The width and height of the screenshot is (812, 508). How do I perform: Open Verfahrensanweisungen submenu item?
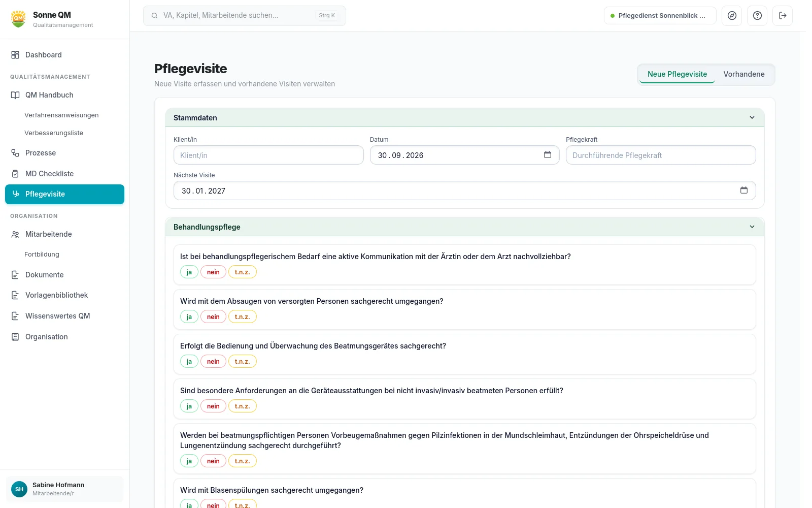coord(61,115)
